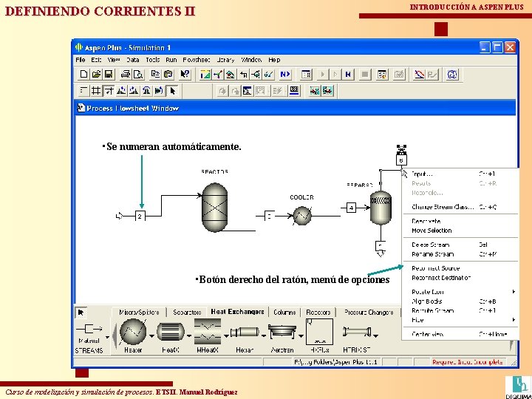
Task: Switch to the Mixers/Splitters tab
Action: [x=139, y=313]
